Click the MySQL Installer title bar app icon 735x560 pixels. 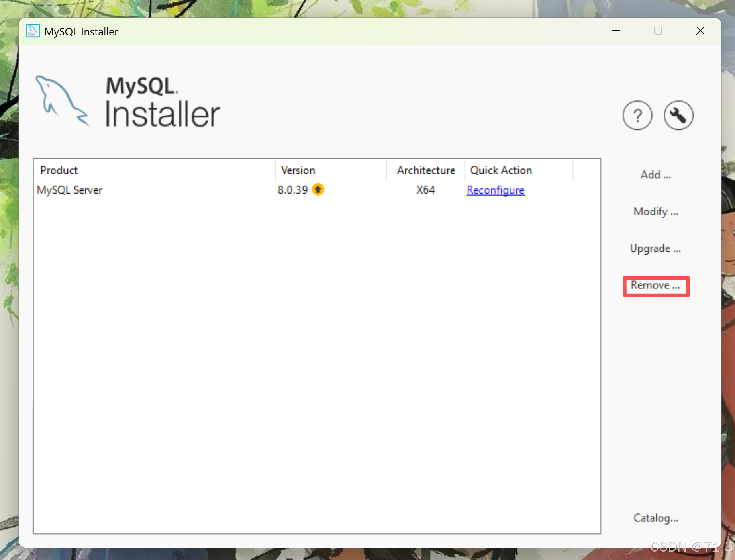33,31
